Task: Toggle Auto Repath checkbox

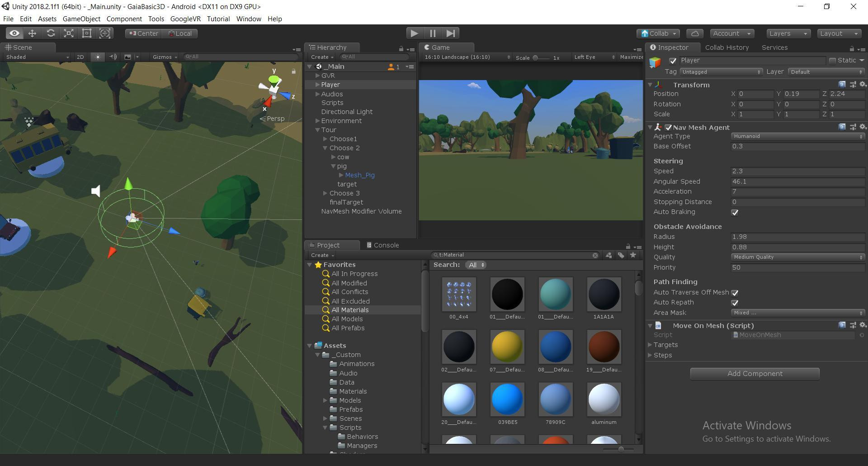Action: point(735,303)
